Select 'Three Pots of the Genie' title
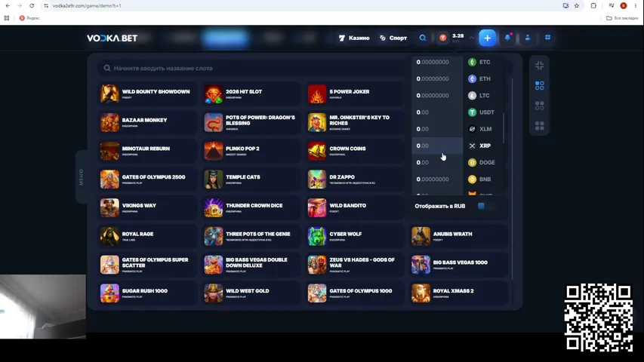The width and height of the screenshot is (644, 362). [x=258, y=234]
